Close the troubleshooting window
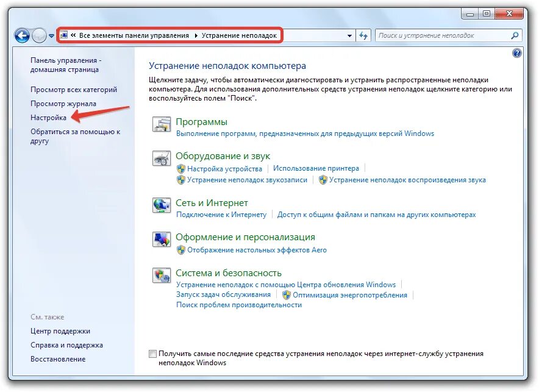The width and height of the screenshot is (539, 392). click(x=509, y=14)
